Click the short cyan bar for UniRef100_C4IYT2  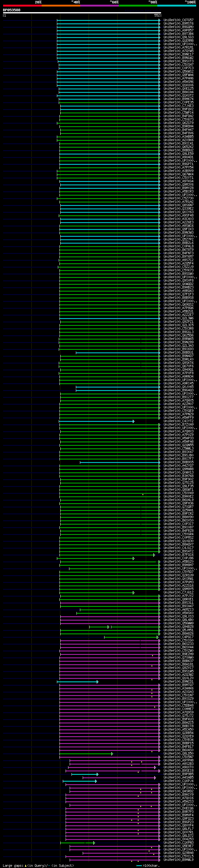(96, 422)
